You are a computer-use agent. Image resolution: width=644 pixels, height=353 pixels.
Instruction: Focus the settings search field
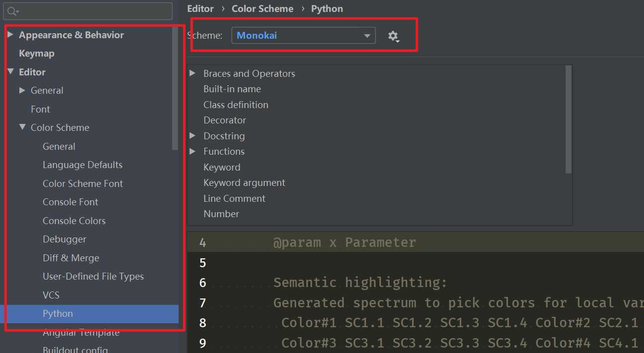tap(88, 11)
